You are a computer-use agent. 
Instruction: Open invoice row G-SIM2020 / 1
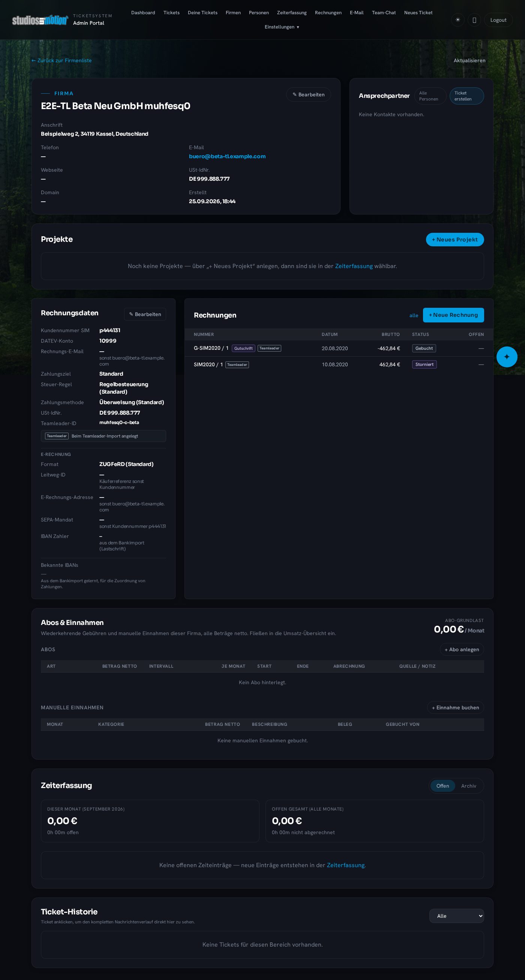(339, 348)
